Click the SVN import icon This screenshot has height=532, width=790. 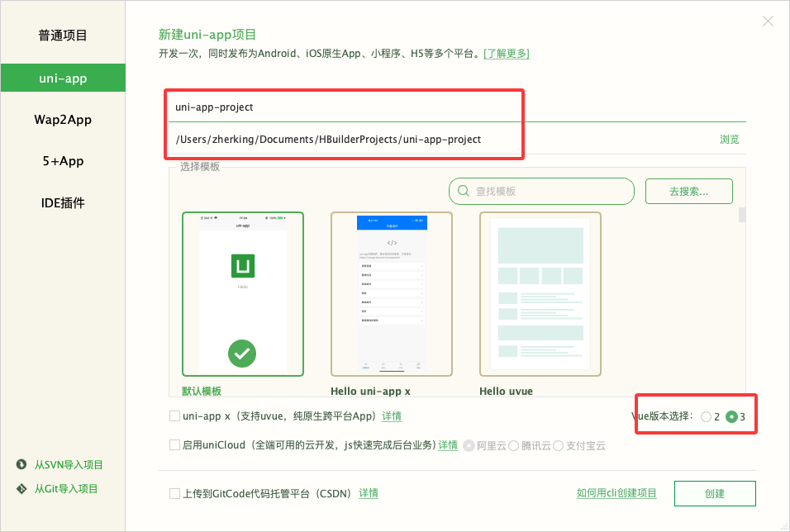[21, 464]
